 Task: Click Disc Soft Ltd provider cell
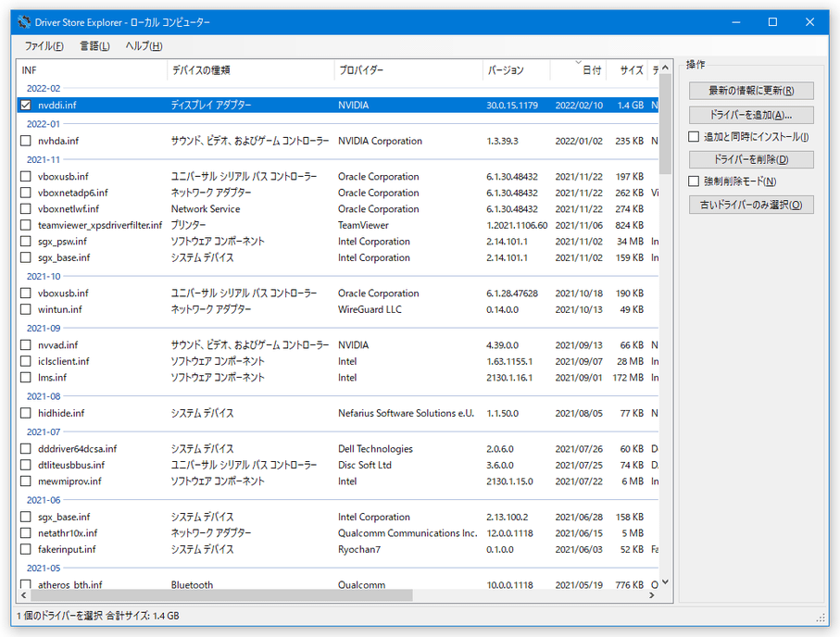[x=365, y=465]
